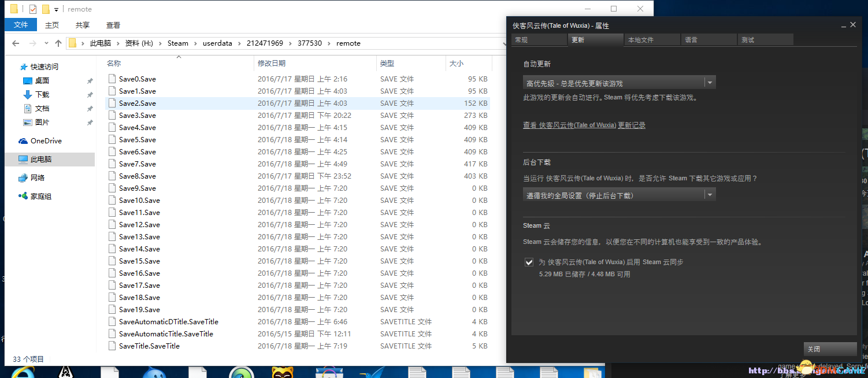This screenshot has width=868, height=378.
Task: Click the 快速访问 label in sidebar
Action: [44, 67]
